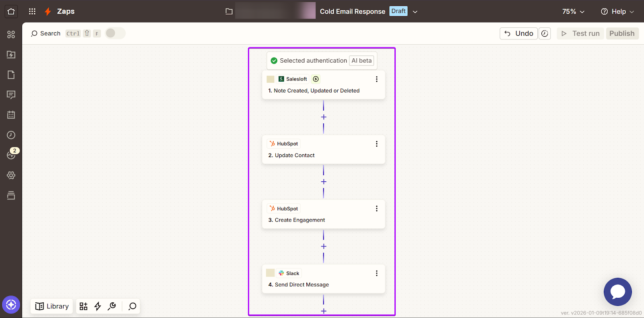
Task: Open the sidebar settings gear icon
Action: tap(11, 175)
